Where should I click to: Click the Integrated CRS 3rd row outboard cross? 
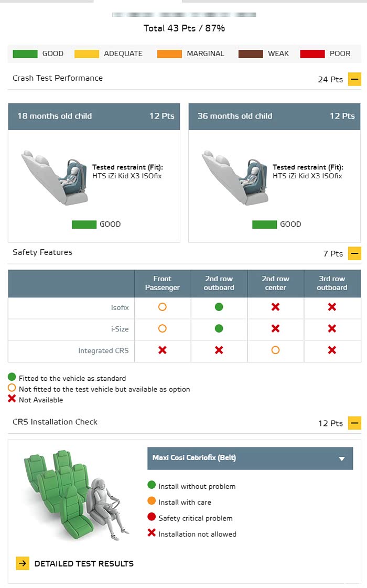tap(332, 350)
